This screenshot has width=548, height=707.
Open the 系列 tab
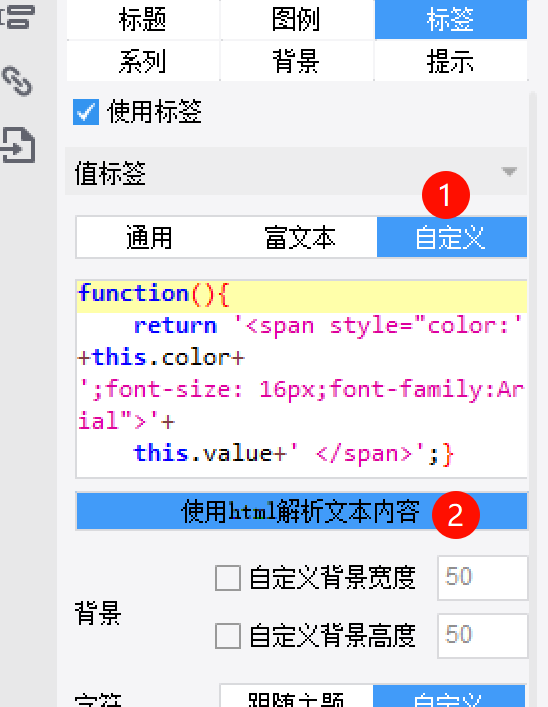pyautogui.click(x=143, y=61)
